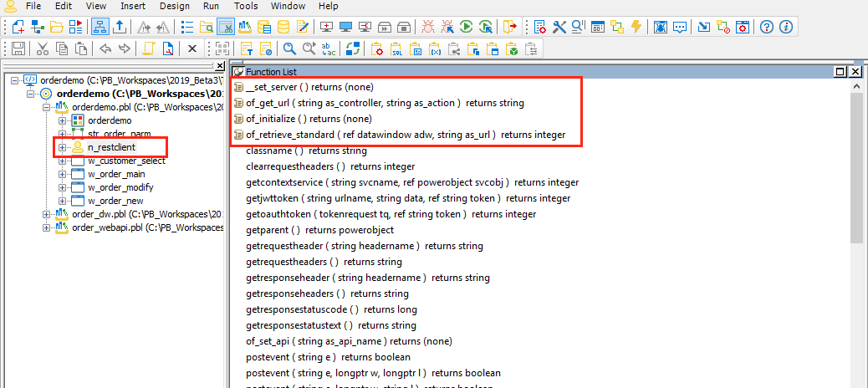868x388 pixels.
Task: Select n_restclient in the system tree
Action: [111, 147]
